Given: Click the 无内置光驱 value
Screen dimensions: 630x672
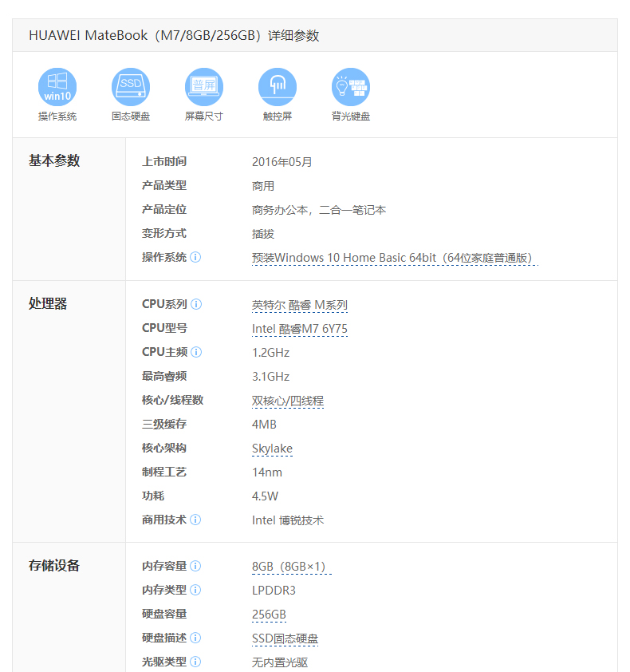Looking at the screenshot, I should [280, 662].
